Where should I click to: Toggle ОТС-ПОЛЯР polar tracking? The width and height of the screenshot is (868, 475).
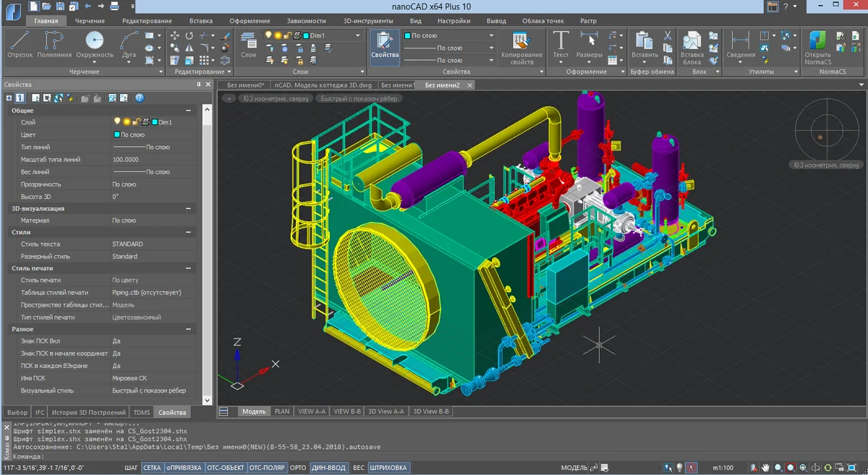267,468
